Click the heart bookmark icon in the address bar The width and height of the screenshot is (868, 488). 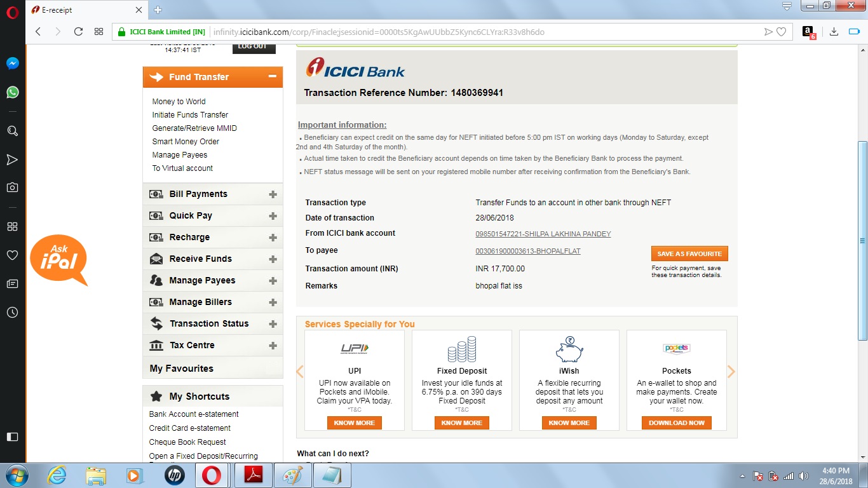pos(782,32)
